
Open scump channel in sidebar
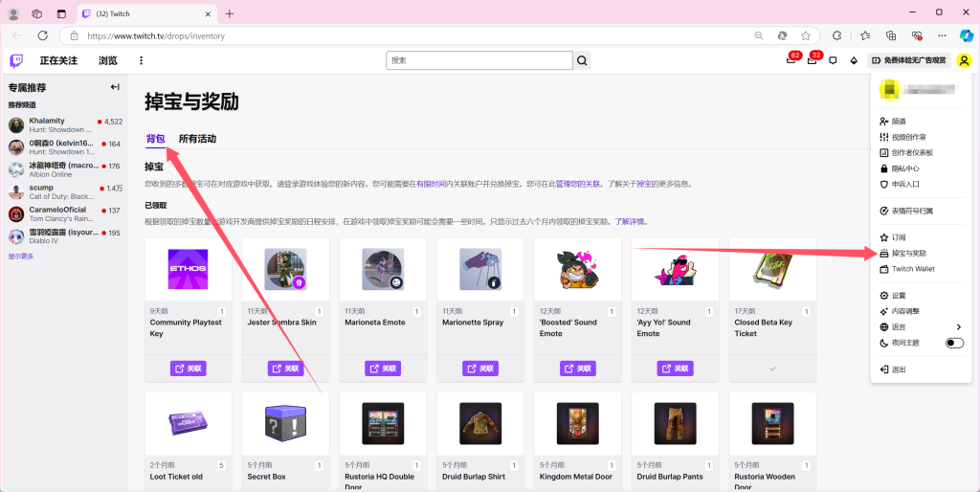point(65,192)
